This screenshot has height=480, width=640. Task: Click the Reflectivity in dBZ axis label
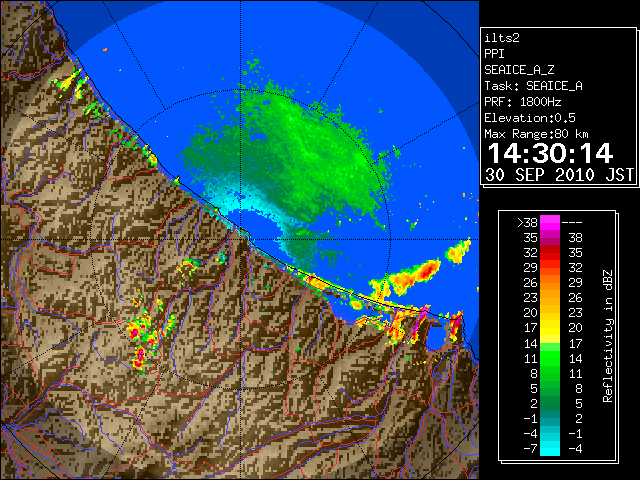coord(608,336)
